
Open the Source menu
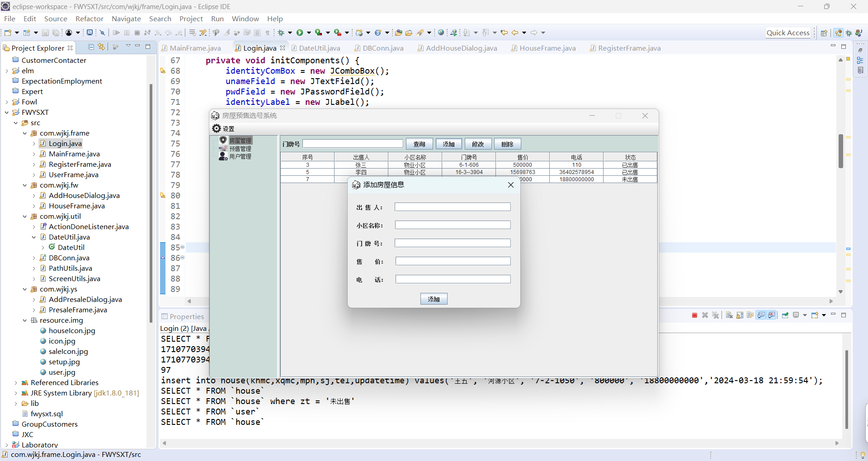(56, 19)
